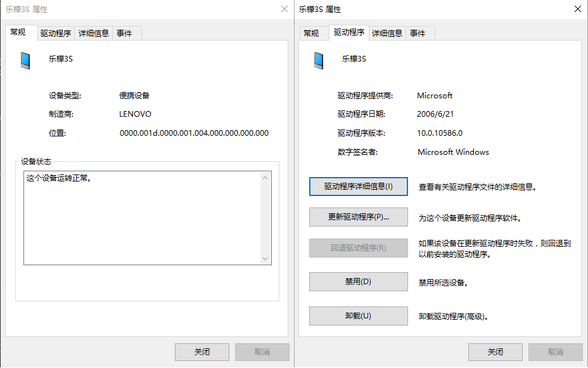The image size is (588, 368).
Task: Click 禁用(D) button
Action: tap(359, 282)
